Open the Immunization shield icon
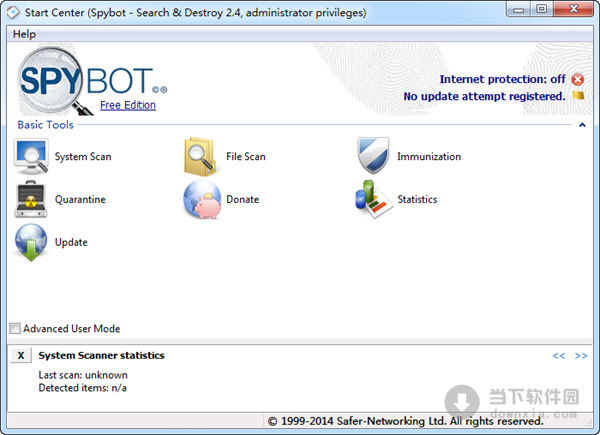This screenshot has height=435, width=600. click(x=373, y=157)
